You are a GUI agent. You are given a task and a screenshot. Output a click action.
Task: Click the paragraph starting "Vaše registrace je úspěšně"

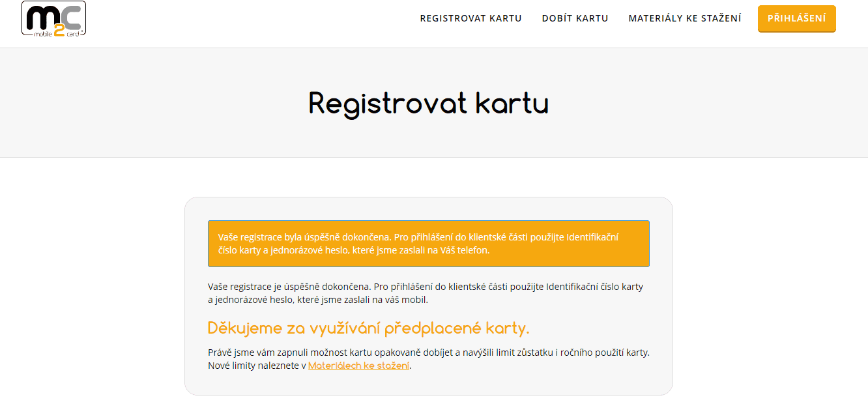(x=426, y=293)
